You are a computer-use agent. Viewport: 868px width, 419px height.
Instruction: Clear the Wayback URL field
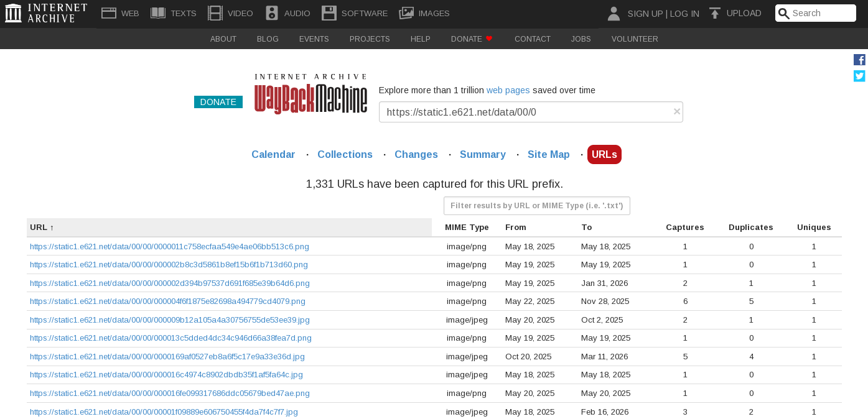pyautogui.click(x=677, y=111)
